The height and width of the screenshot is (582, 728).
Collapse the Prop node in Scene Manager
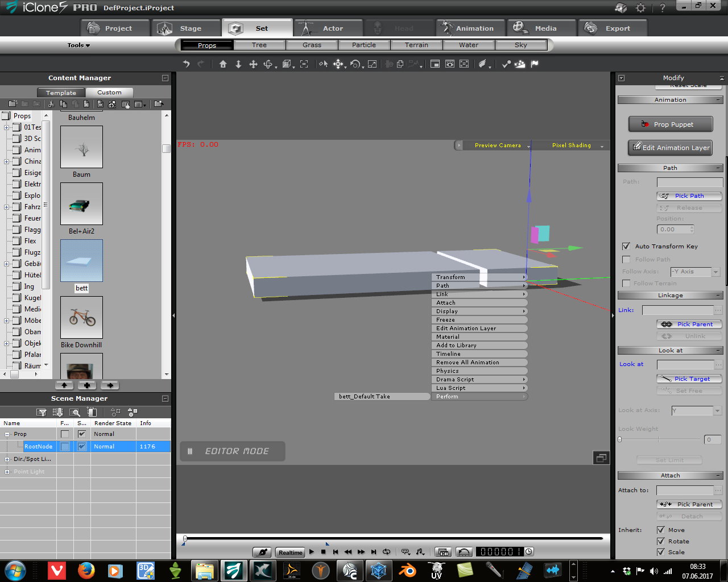[7, 434]
